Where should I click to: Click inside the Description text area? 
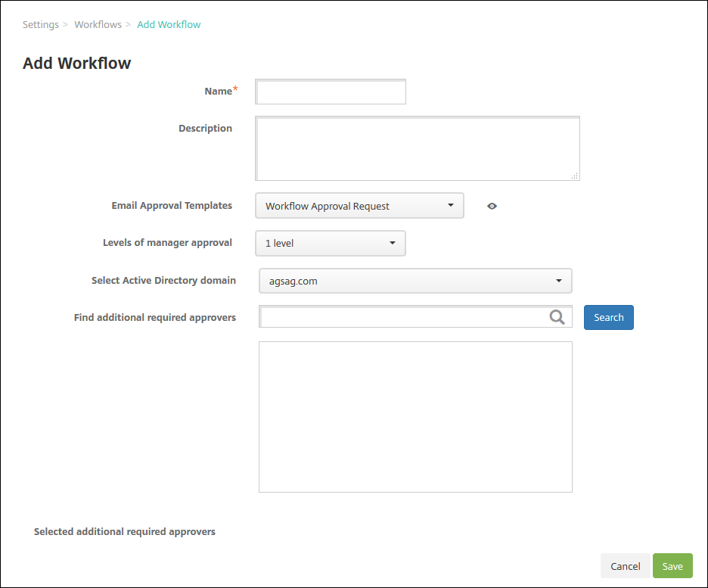pyautogui.click(x=417, y=148)
